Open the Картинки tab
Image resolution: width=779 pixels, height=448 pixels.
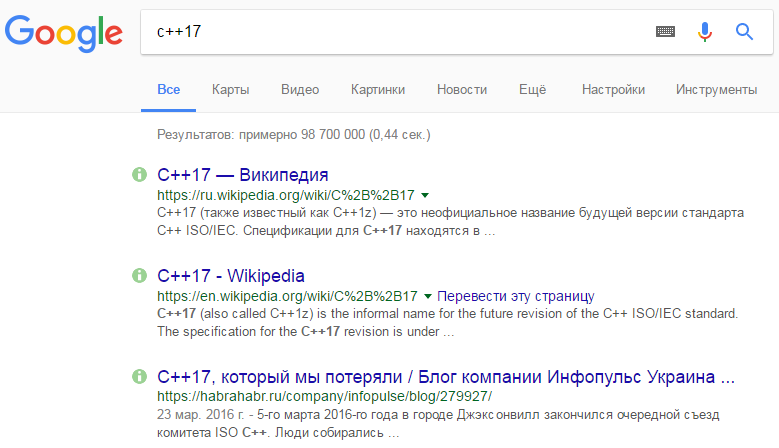click(x=378, y=90)
